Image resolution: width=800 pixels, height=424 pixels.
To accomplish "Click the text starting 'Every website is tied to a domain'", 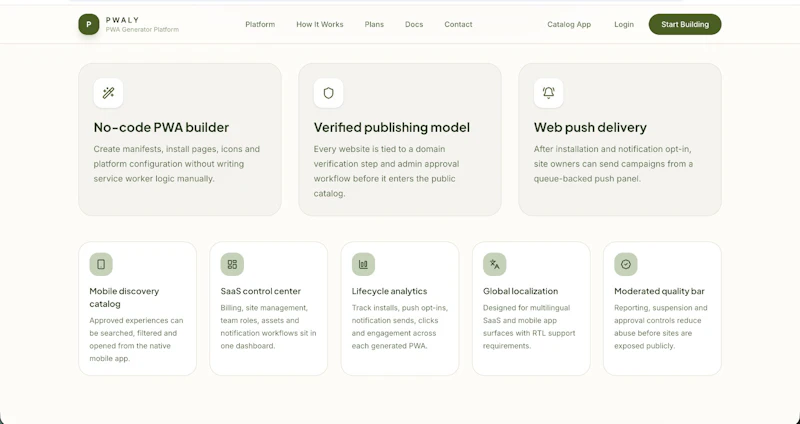I will point(386,171).
